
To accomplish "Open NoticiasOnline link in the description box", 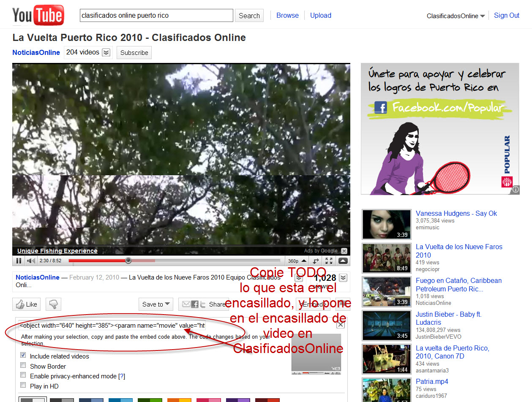I will pos(38,277).
